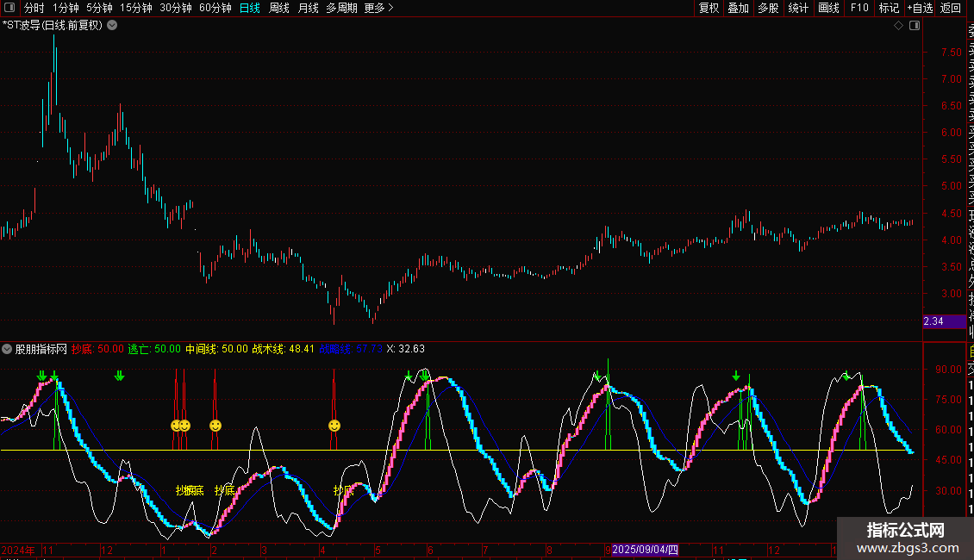Expand the *ST波导 chart title dropdown

point(112,26)
